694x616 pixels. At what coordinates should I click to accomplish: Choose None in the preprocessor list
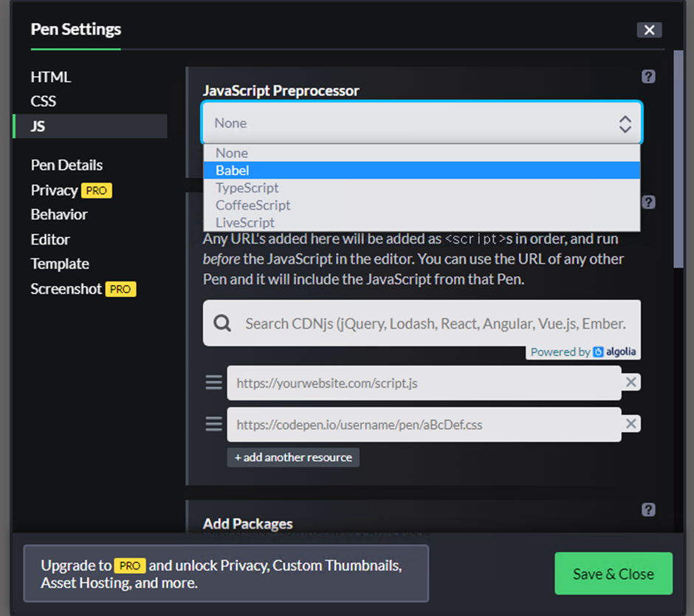(422, 153)
